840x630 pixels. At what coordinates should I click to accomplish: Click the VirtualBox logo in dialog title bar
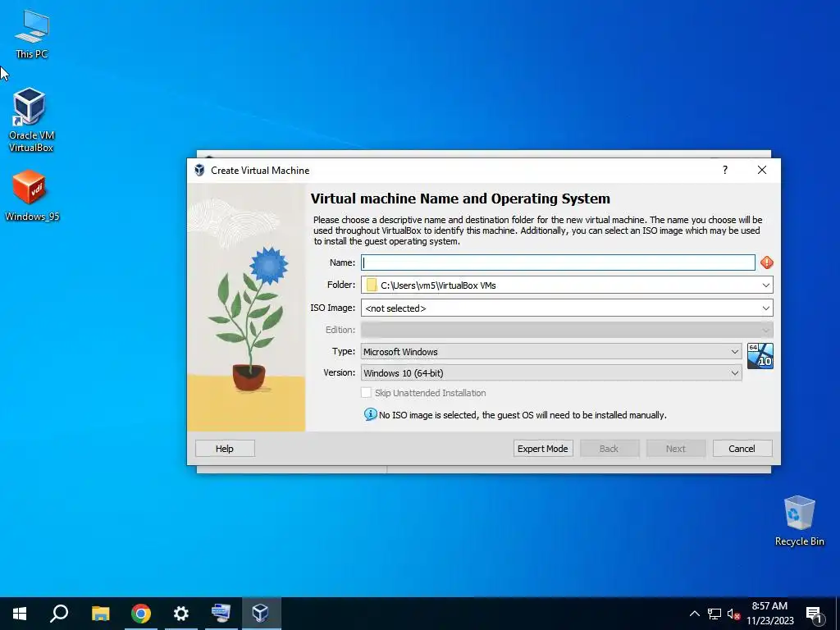coord(199,171)
